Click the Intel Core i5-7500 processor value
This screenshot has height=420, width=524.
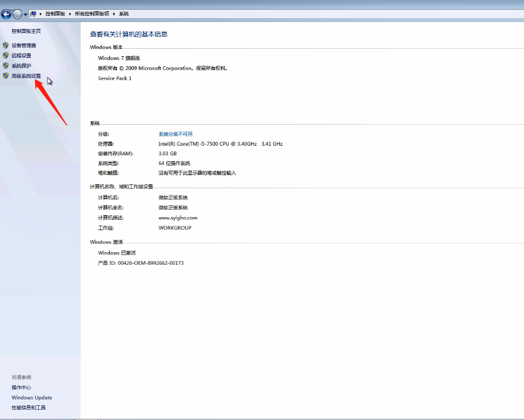[x=220, y=144]
